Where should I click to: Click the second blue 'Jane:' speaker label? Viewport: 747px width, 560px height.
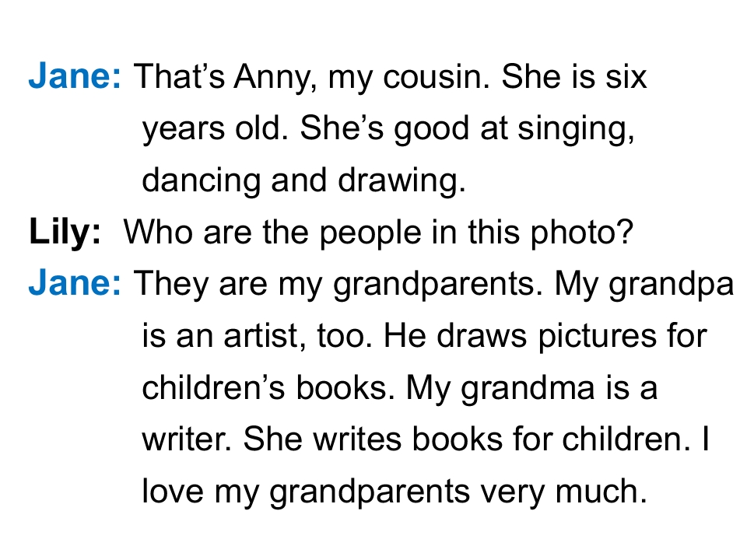click(x=75, y=283)
